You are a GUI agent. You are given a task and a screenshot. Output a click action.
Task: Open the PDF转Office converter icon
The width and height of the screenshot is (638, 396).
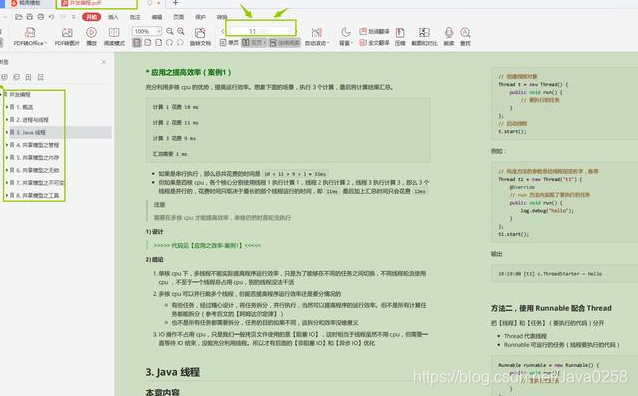pyautogui.click(x=30, y=33)
